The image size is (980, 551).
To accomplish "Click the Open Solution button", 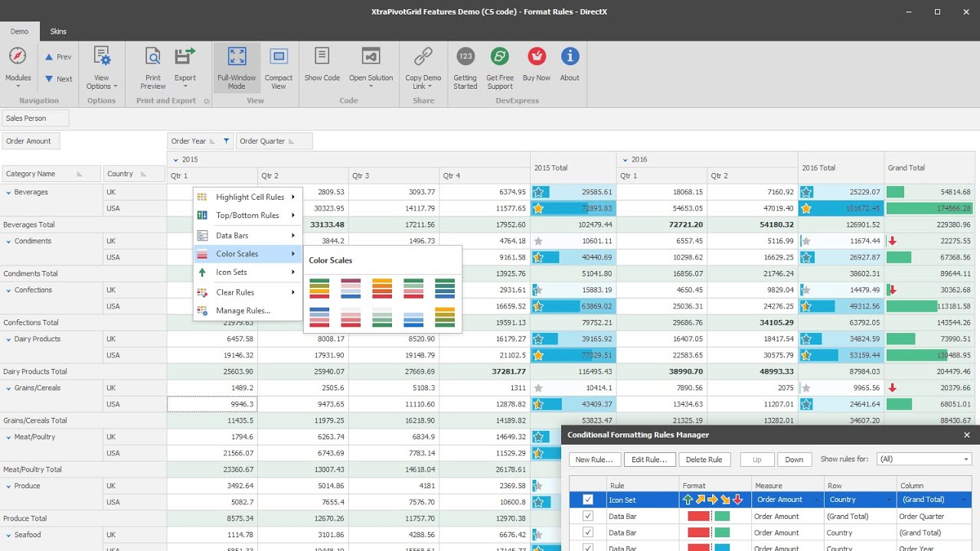I will [x=371, y=67].
